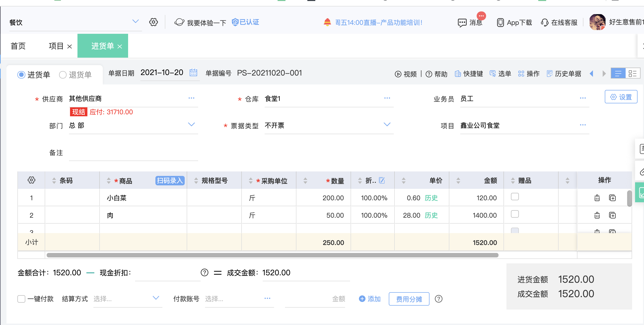The width and height of the screenshot is (644, 325).
Task: Switch to the 首页 tab
Action: (18, 46)
